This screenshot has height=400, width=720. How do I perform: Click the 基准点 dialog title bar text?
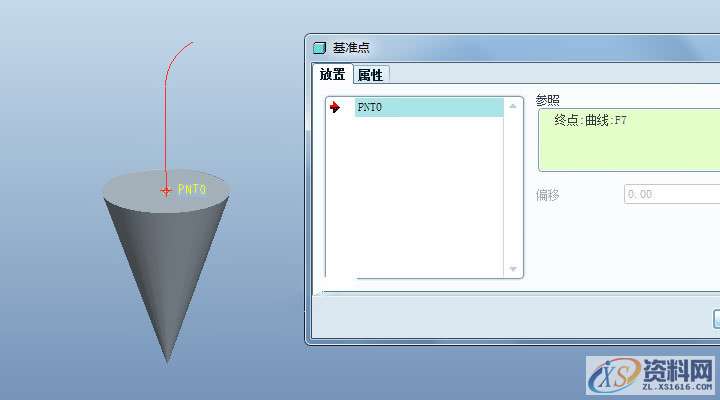352,48
